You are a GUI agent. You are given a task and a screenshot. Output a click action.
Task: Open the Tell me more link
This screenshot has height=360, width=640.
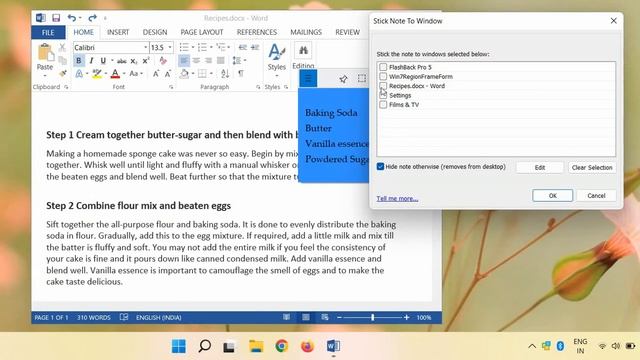click(x=397, y=198)
